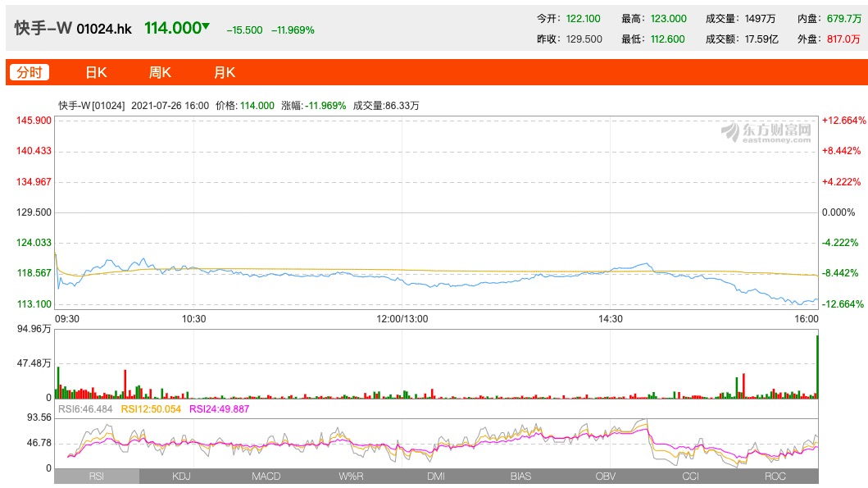Select the OBV indicator tab
This screenshot has height=488, width=868.
click(606, 477)
